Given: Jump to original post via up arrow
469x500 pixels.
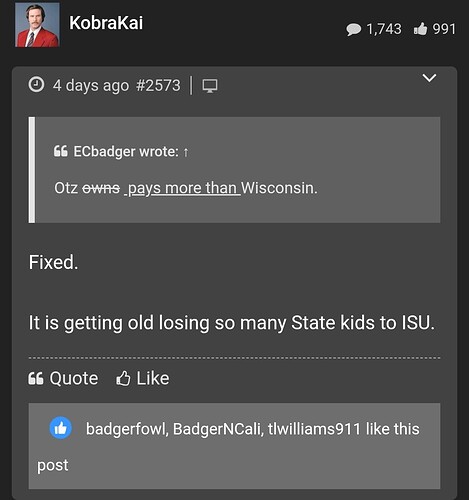Looking at the screenshot, I should [x=186, y=153].
